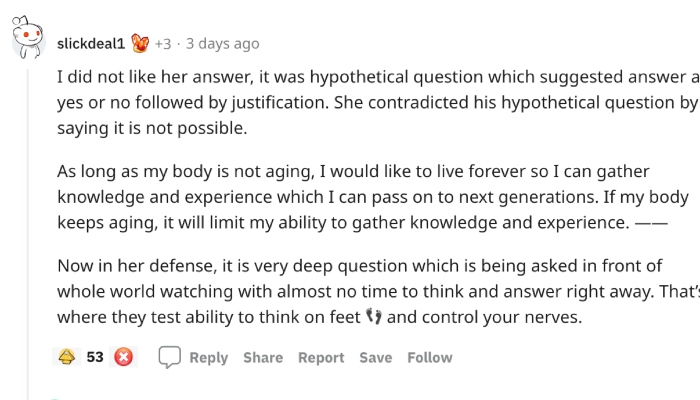Collapse thread using the vertical line
700x400 pixels.
pos(28,234)
